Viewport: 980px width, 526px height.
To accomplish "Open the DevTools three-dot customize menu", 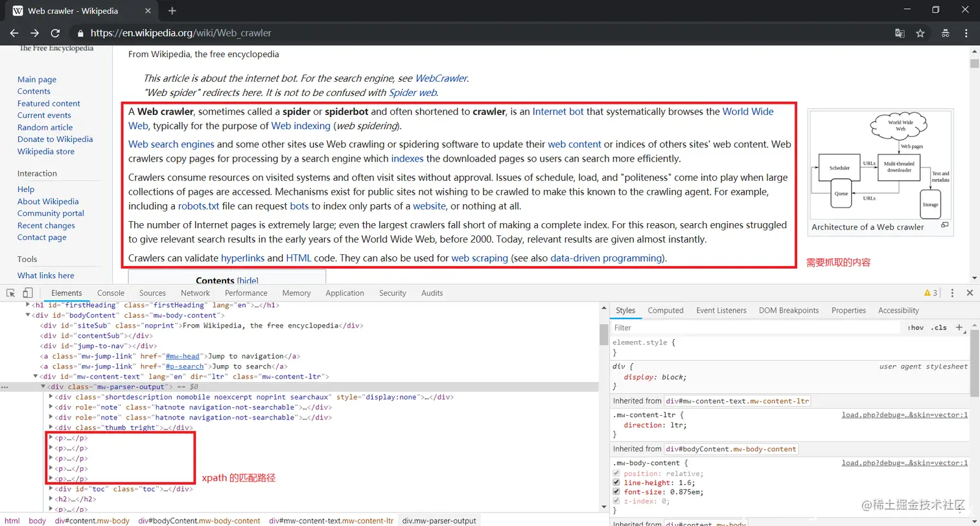I will [x=952, y=293].
